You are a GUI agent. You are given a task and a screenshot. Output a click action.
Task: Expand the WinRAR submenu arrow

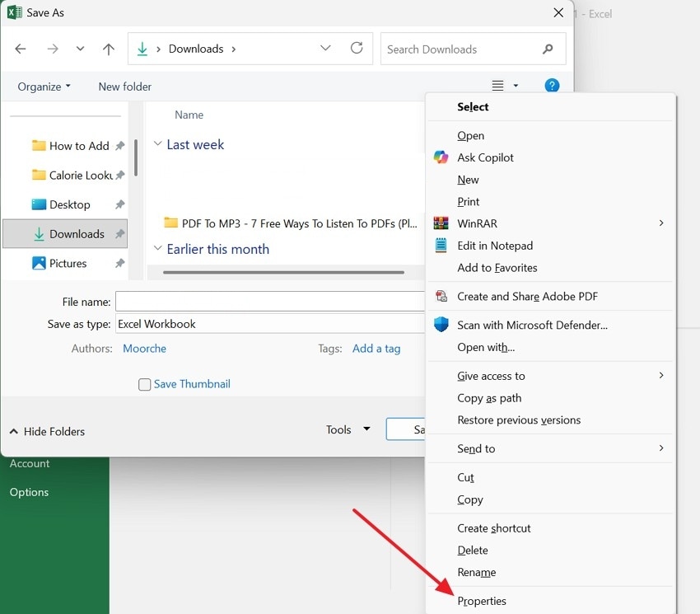[661, 223]
